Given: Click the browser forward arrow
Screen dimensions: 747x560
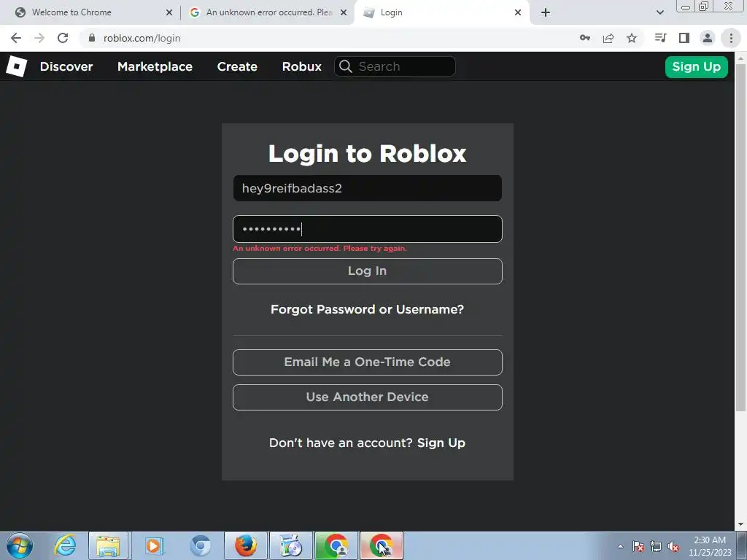Looking at the screenshot, I should tap(39, 38).
